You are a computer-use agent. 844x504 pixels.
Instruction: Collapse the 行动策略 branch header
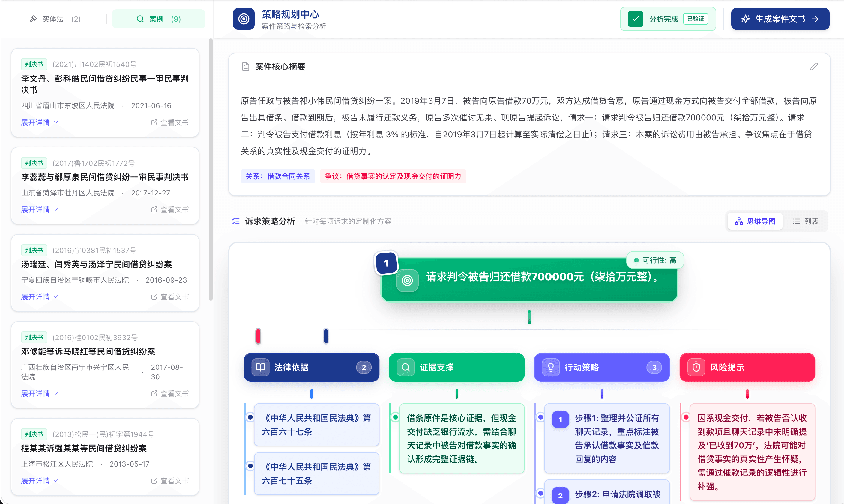[x=602, y=367]
